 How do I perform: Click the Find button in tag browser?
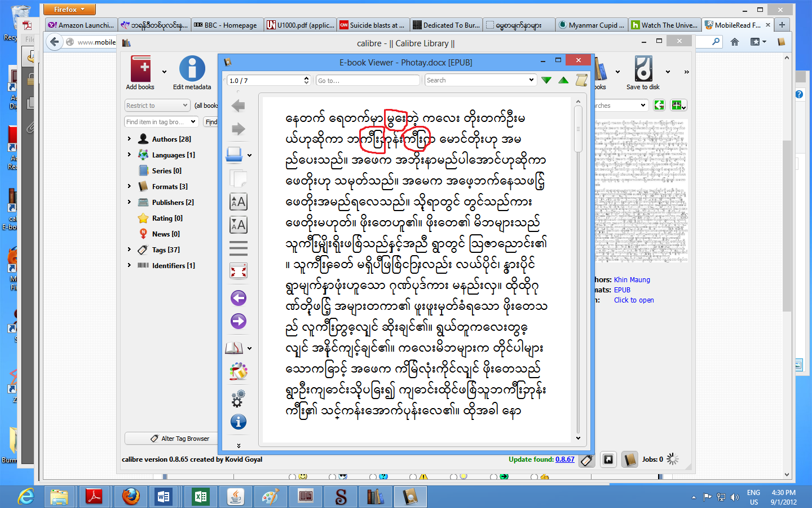[x=211, y=122]
